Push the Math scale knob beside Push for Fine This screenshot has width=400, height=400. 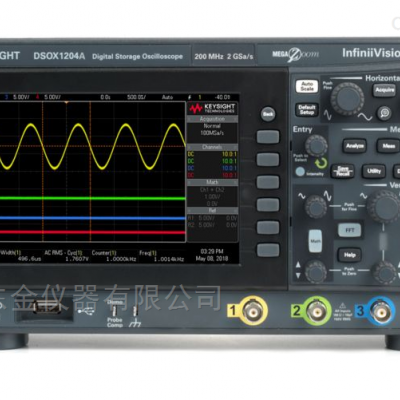coord(316,207)
